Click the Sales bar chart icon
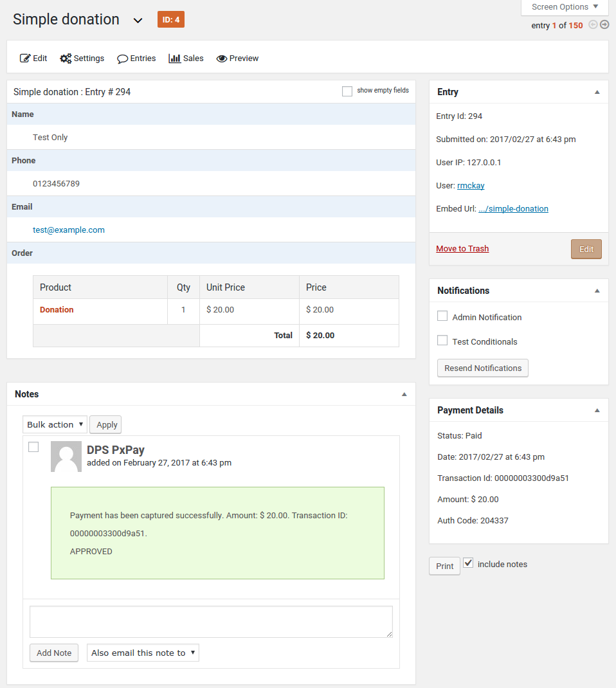Screen dimensions: 616x688 point(175,59)
